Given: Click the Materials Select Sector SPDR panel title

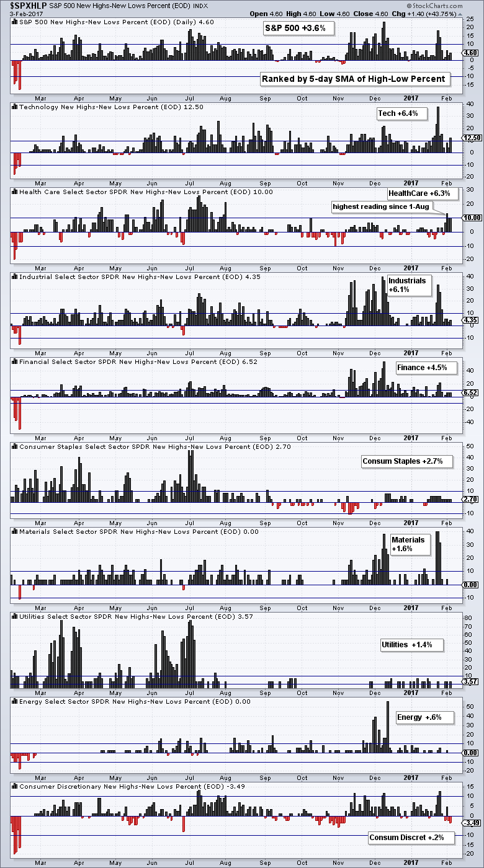Looking at the screenshot, I should coord(139,531).
